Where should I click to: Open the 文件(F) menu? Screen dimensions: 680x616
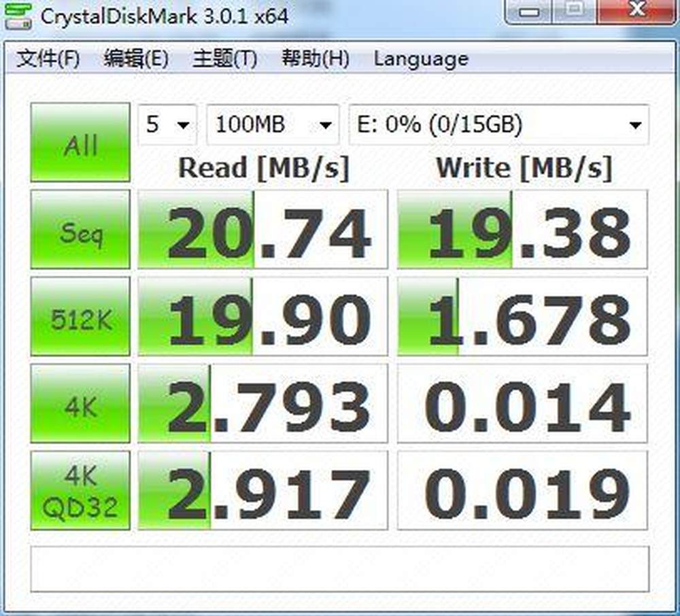tap(48, 58)
